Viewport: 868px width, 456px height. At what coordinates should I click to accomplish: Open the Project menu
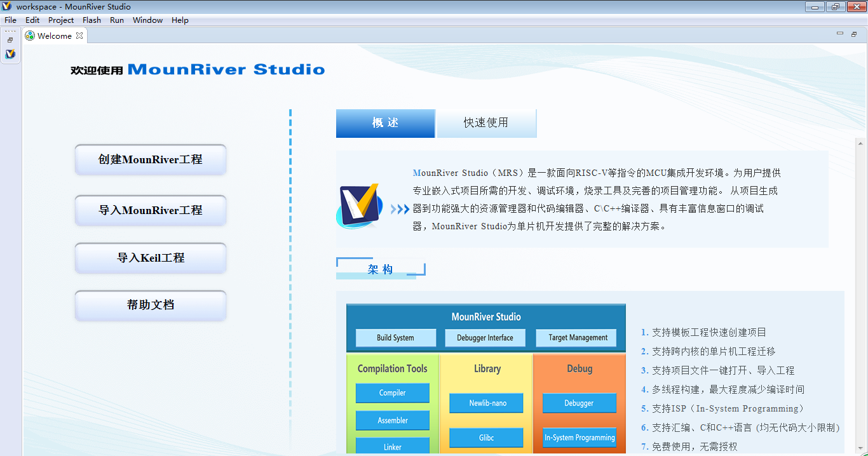tap(61, 20)
